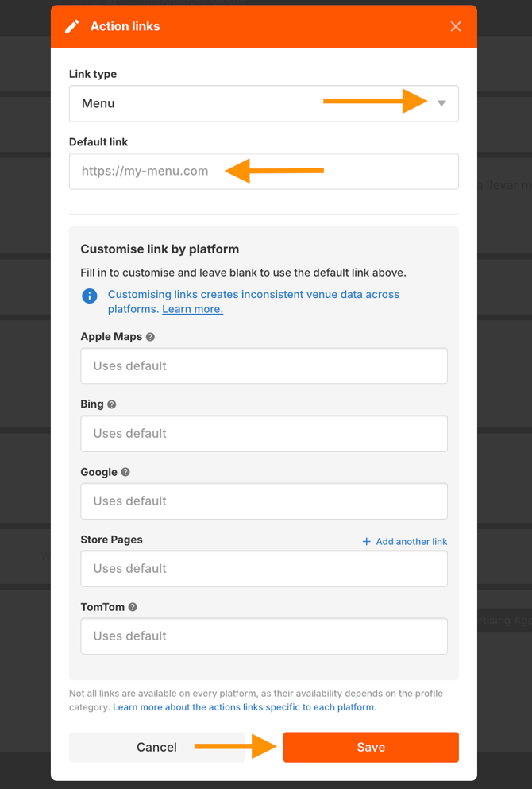Click the Default link input field
532x789 pixels.
(264, 171)
